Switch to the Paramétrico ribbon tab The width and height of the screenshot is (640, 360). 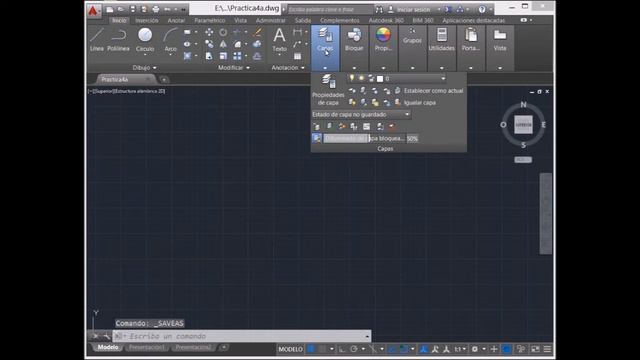click(210, 20)
